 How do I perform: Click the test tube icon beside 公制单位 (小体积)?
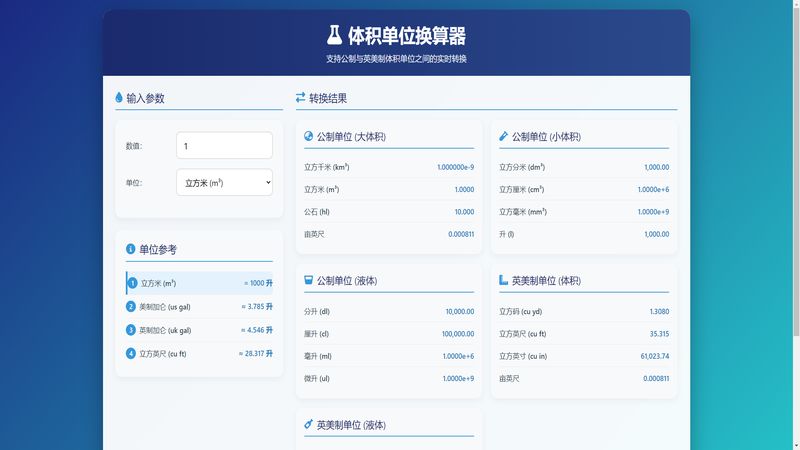click(504, 136)
